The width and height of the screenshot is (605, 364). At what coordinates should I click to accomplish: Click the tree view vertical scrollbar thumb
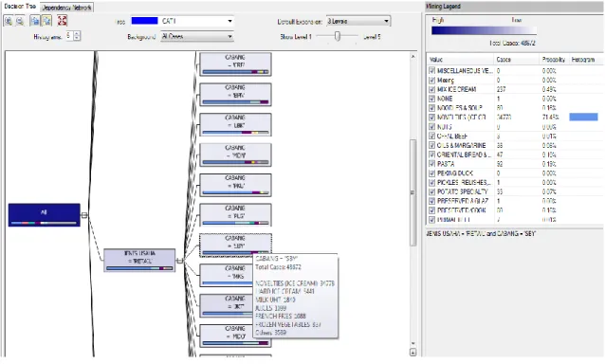coord(412,192)
